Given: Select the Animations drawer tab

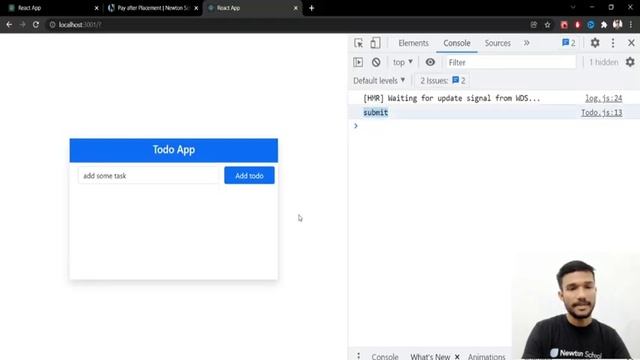Looking at the screenshot, I should tap(487, 356).
